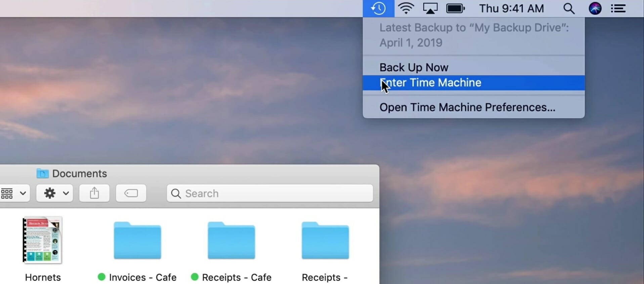Click the untagged Receipts - label
The image size is (644, 284).
pyautogui.click(x=325, y=278)
